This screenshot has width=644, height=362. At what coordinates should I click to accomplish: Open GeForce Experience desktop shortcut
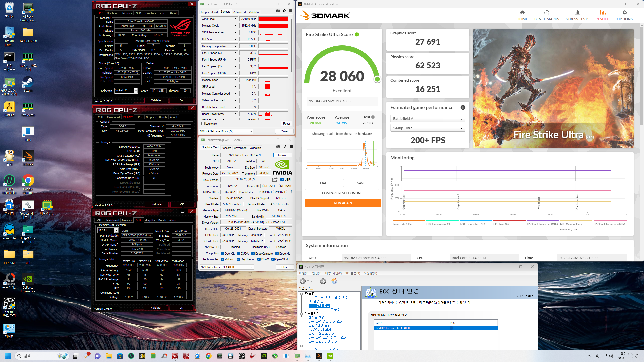click(x=28, y=283)
